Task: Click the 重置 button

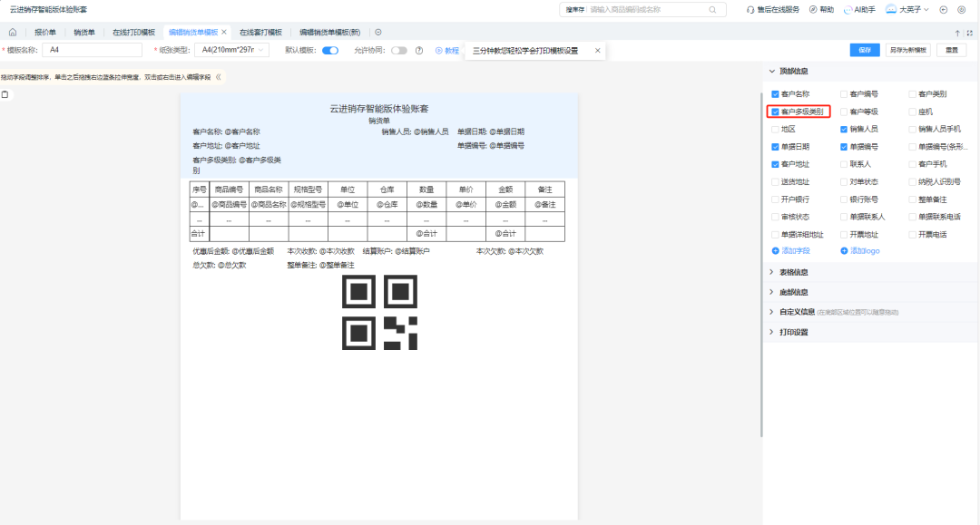Action: tap(952, 50)
